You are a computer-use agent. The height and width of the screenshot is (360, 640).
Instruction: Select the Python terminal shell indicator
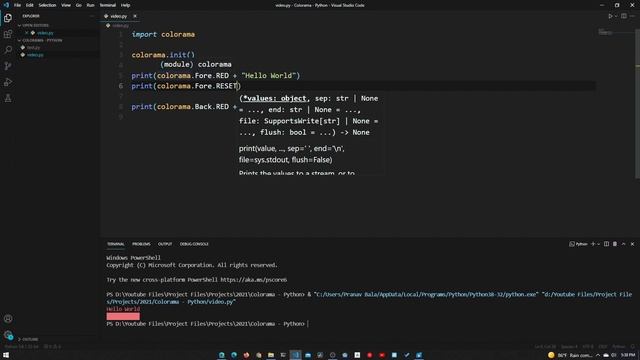(578, 244)
